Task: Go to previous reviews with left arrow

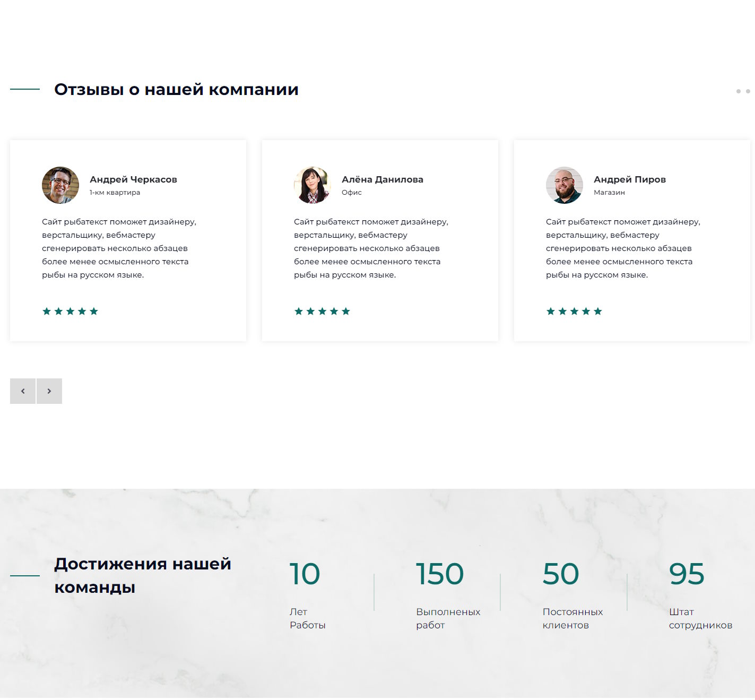Action: pyautogui.click(x=23, y=391)
